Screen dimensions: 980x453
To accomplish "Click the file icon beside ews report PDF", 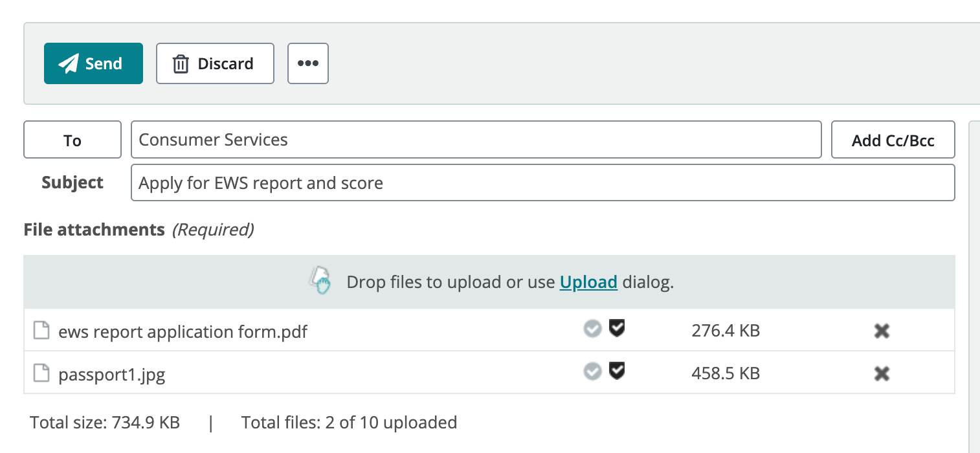I will (x=41, y=331).
